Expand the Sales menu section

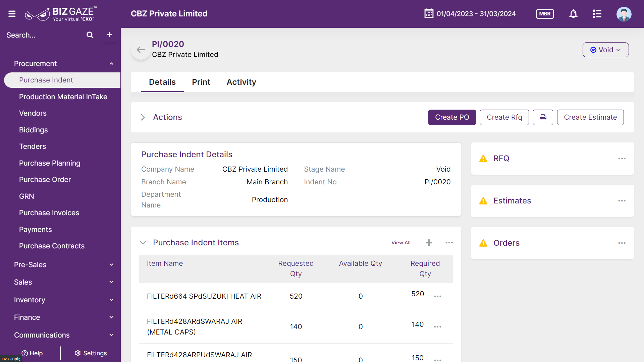pos(111,282)
